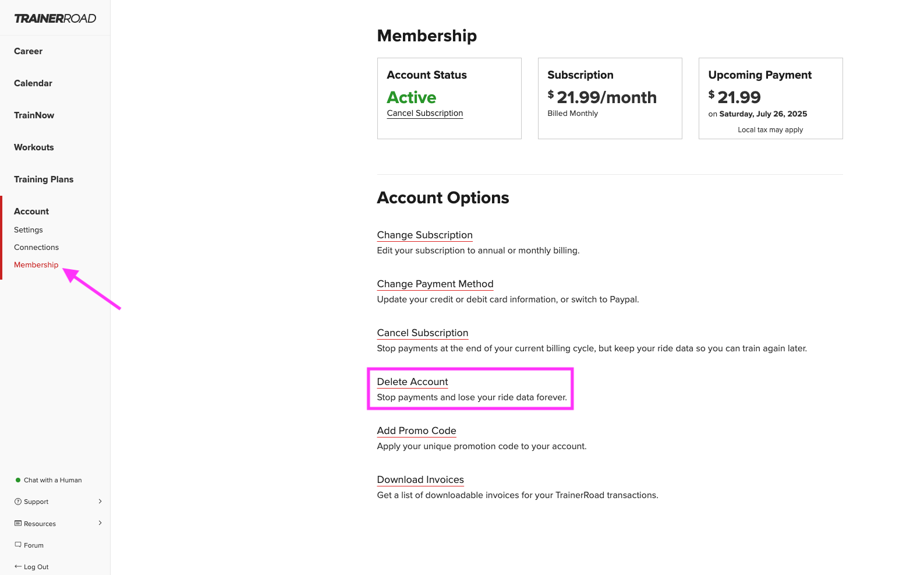Image resolution: width=924 pixels, height=575 pixels.
Task: Open Training Plans in sidebar
Action: point(44,179)
